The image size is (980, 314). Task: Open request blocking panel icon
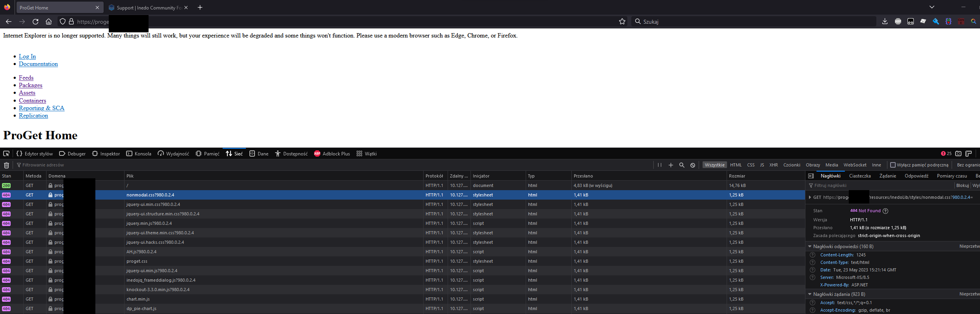tap(693, 165)
